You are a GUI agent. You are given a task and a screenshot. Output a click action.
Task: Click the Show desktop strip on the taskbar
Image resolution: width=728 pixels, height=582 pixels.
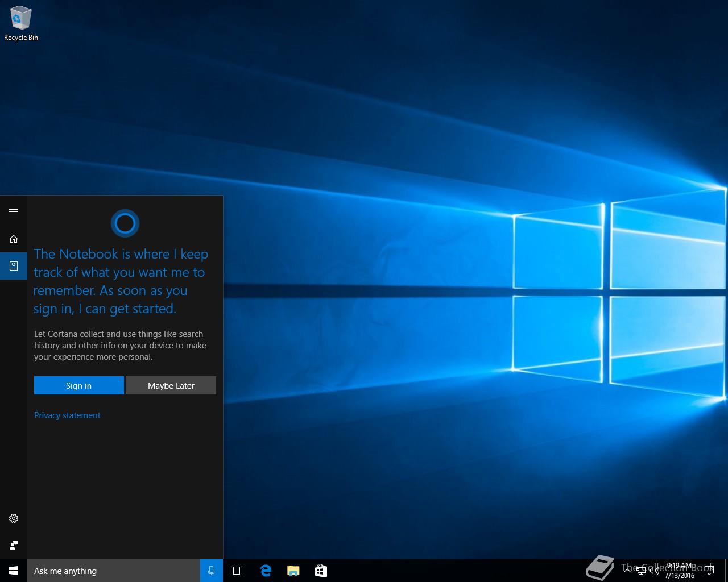point(726,571)
